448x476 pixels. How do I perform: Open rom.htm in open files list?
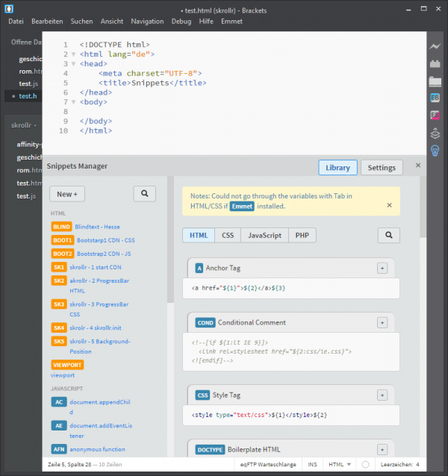point(31,72)
